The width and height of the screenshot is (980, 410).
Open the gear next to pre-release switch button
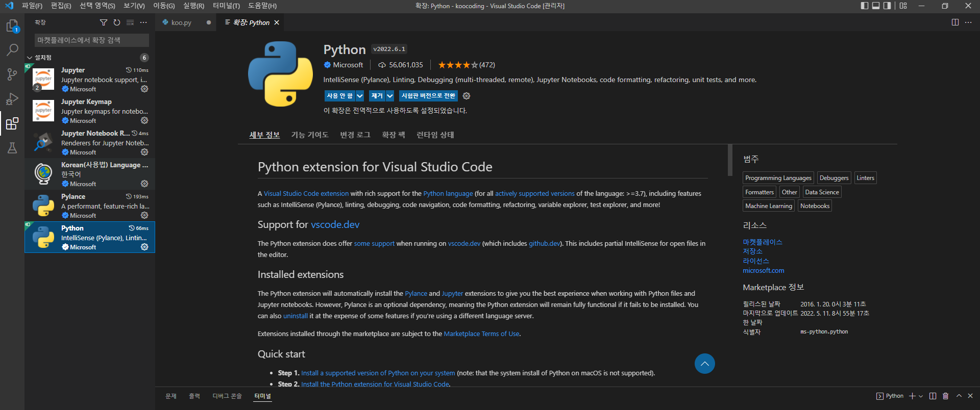[x=467, y=96]
